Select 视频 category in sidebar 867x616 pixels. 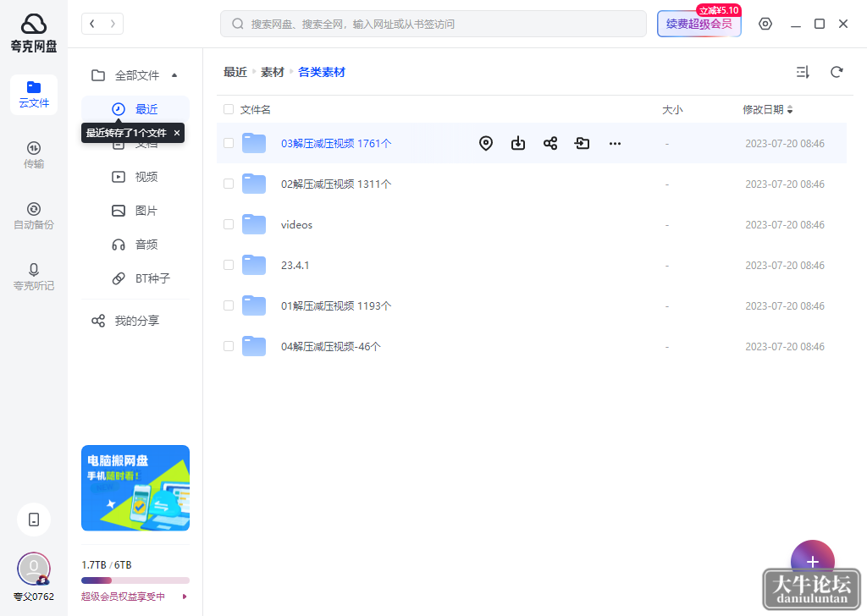(x=135, y=177)
